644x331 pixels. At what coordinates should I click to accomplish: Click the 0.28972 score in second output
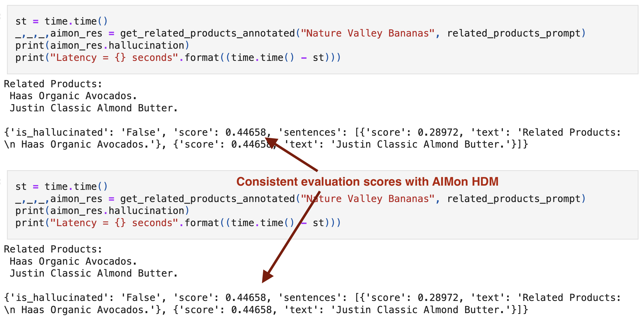pos(438,298)
